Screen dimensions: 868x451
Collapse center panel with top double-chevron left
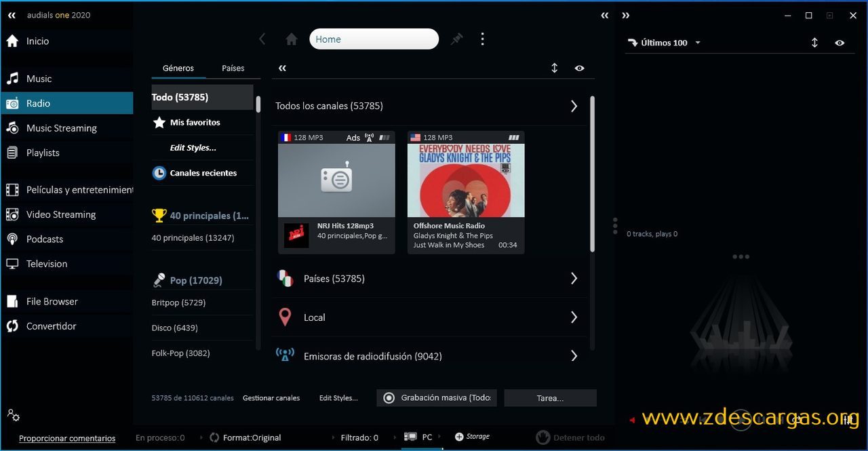[x=605, y=16]
